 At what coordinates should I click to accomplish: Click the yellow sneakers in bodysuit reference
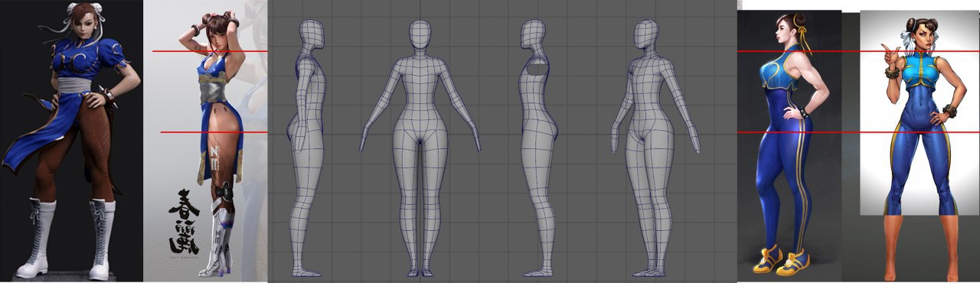781,260
